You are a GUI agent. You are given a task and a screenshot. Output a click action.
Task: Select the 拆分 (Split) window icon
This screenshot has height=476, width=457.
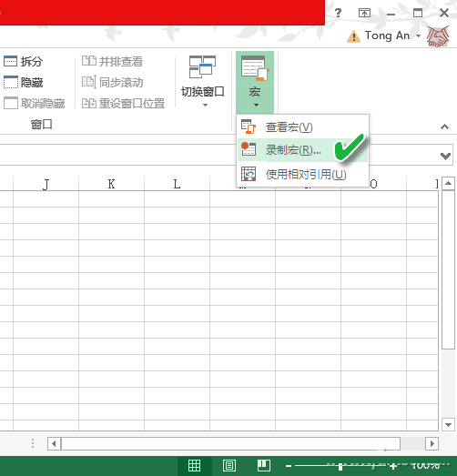click(11, 61)
